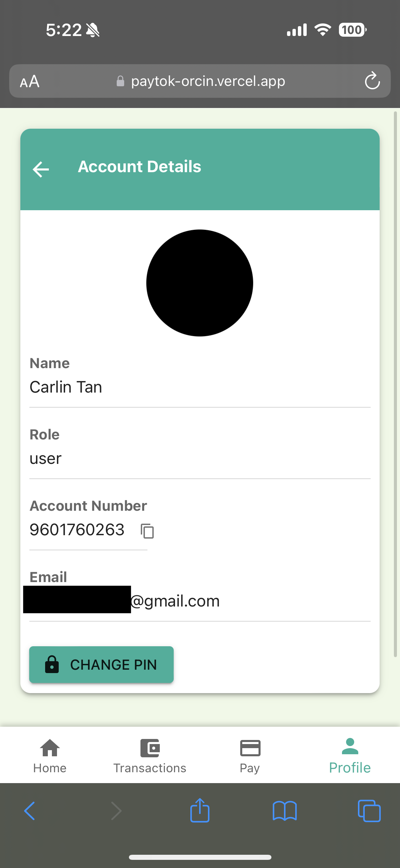Open the Pay tab
This screenshot has height=868, width=400.
point(250,756)
